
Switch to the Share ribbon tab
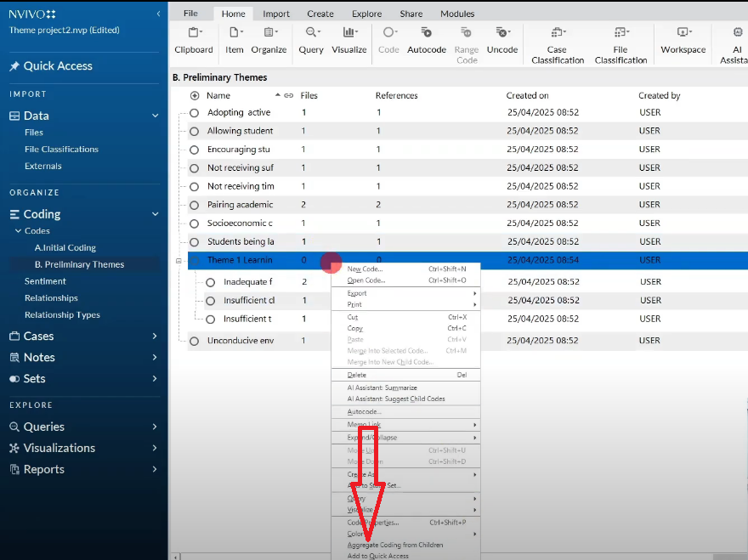pyautogui.click(x=411, y=14)
